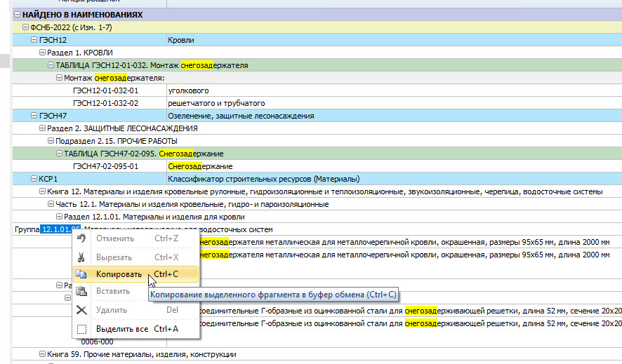Collapse the ФСНБ-2022 root node

(25, 27)
